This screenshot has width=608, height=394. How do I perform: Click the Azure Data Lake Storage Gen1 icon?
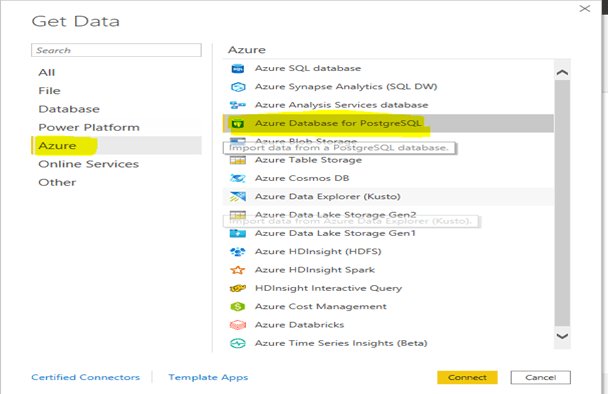tap(238, 233)
